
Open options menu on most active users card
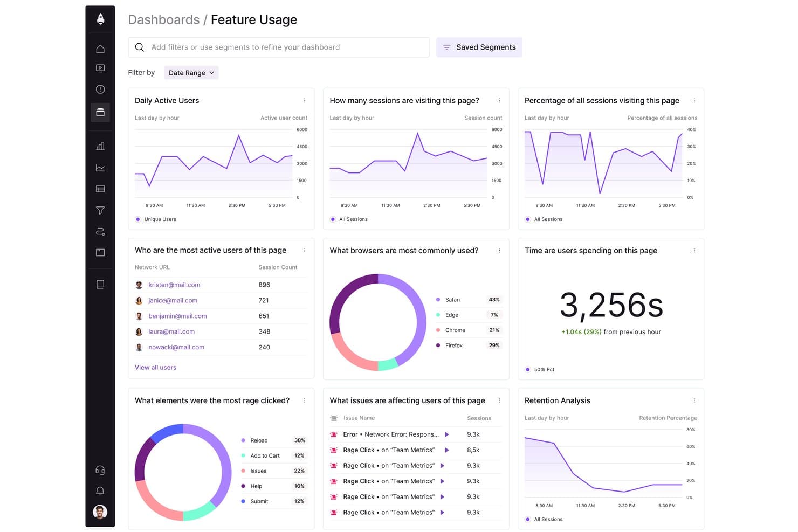click(x=305, y=251)
